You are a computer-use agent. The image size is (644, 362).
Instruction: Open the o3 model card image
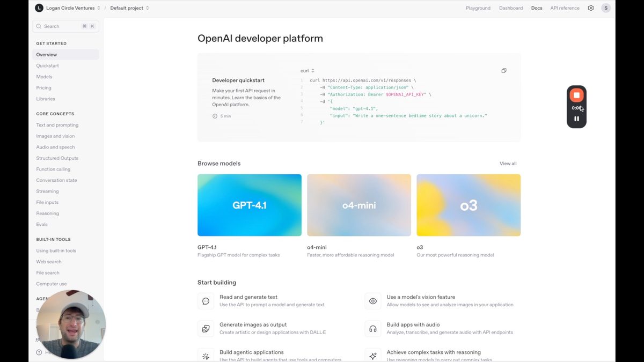(x=469, y=205)
